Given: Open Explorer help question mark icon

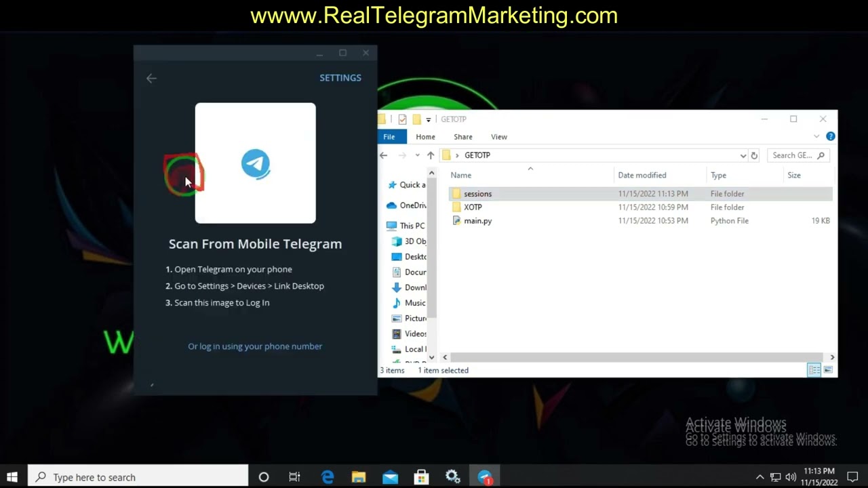Looking at the screenshot, I should [830, 136].
